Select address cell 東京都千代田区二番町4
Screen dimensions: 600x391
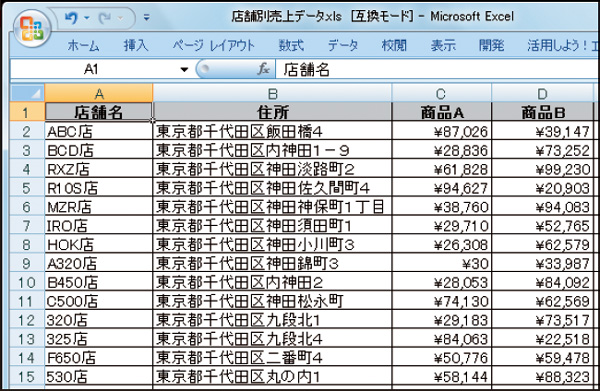click(272, 358)
